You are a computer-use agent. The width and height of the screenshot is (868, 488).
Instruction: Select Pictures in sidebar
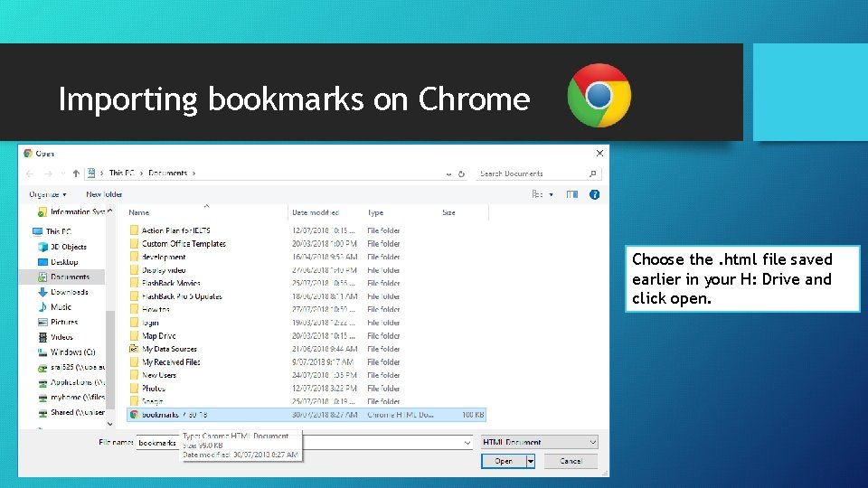63,322
